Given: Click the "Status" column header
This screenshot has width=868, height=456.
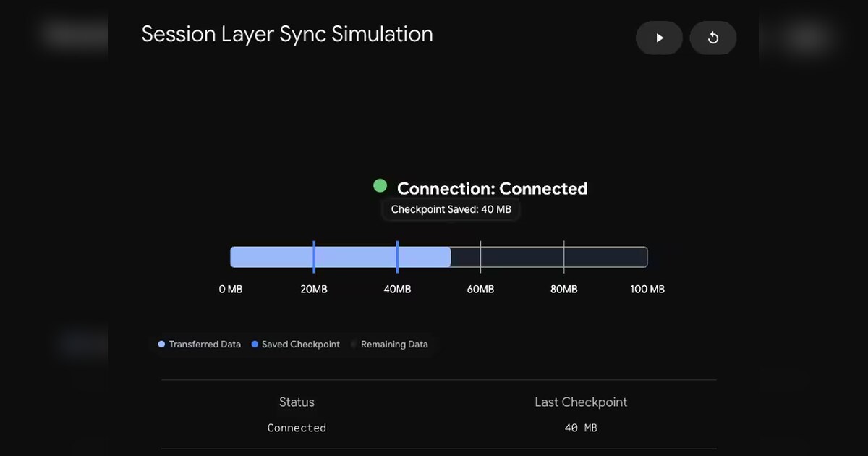Looking at the screenshot, I should [297, 402].
